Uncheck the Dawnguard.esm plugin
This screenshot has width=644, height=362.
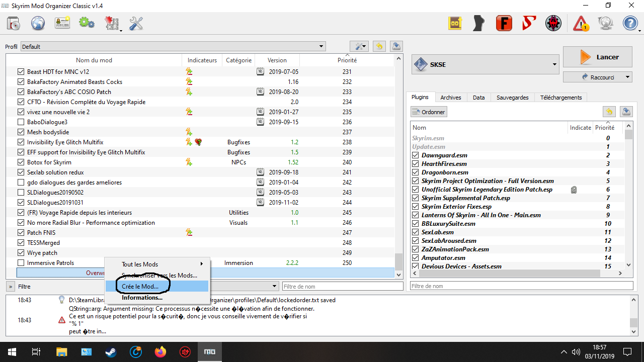pyautogui.click(x=415, y=155)
